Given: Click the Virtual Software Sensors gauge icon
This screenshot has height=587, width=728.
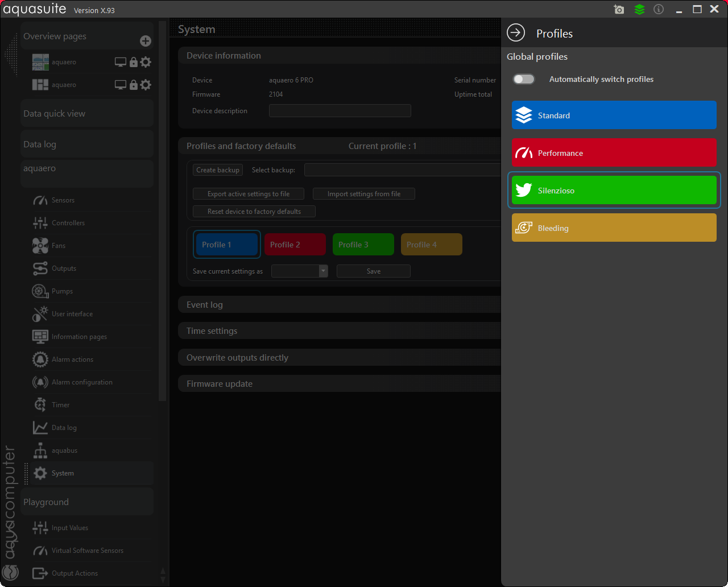Looking at the screenshot, I should (40, 551).
